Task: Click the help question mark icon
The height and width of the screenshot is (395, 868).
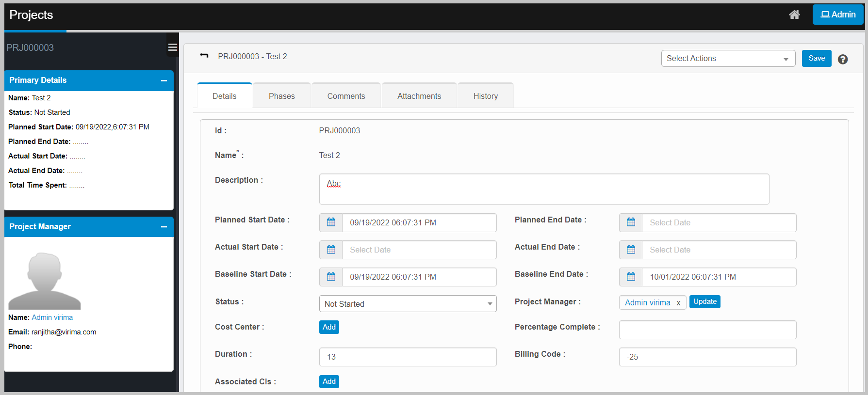Action: (843, 59)
